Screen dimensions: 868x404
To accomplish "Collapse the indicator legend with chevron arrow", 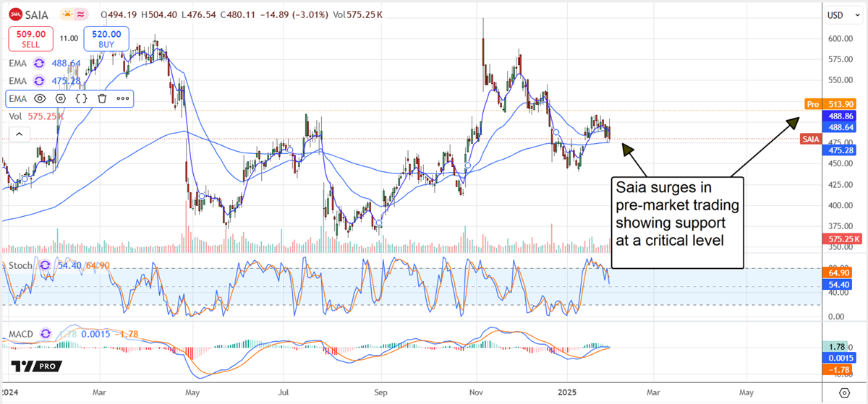I will (18, 134).
